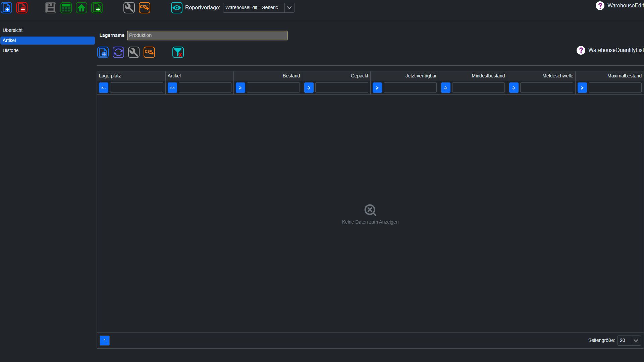This screenshot has width=644, height=362.
Task: Sort by the Lagerplatz column header
Action: click(131, 76)
